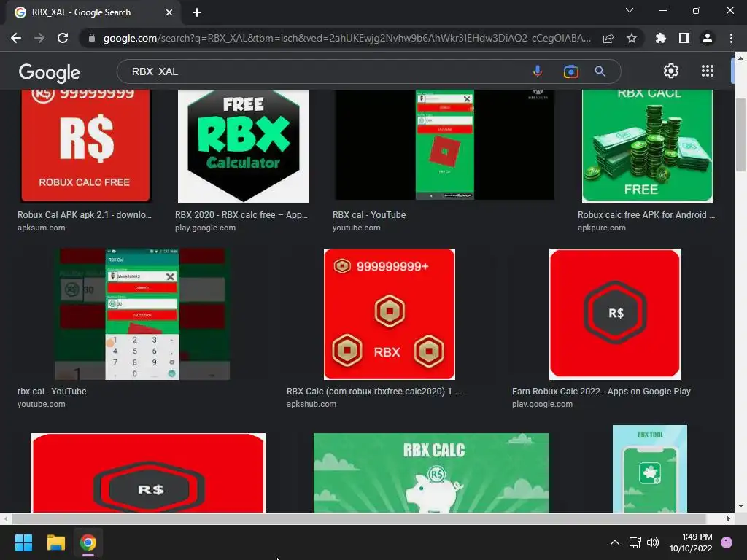
Task: Open 'Earn Robux Calc 2022' title link
Action: click(601, 392)
